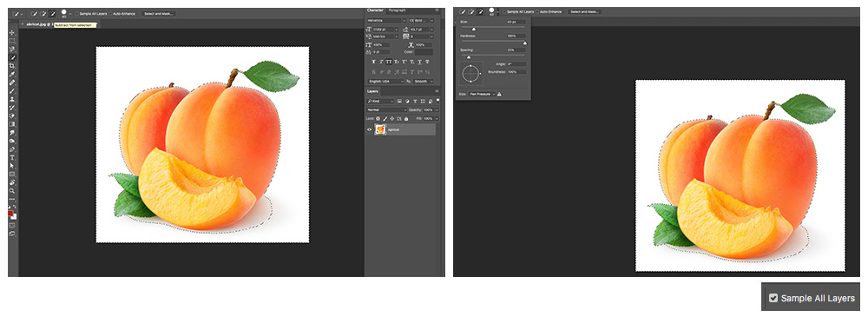Pick the Zoom magnifier tool
The height and width of the screenshot is (317, 868).
(12, 191)
